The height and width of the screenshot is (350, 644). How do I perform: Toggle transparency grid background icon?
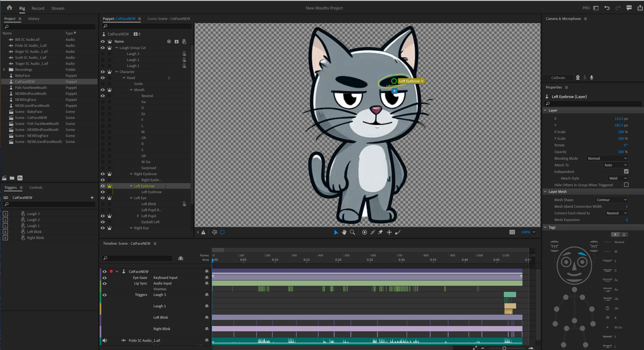(x=512, y=232)
